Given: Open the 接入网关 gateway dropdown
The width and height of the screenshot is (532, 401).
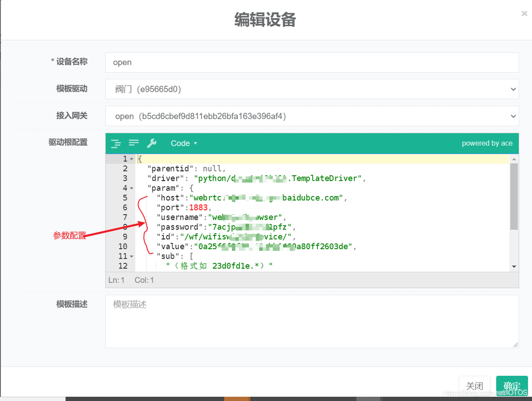Looking at the screenshot, I should [x=312, y=116].
